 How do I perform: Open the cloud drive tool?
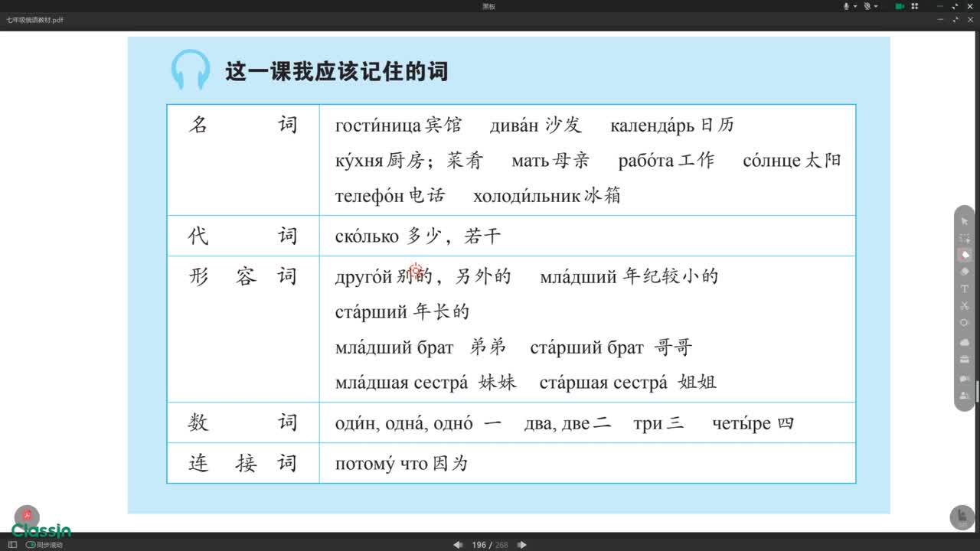click(x=965, y=342)
